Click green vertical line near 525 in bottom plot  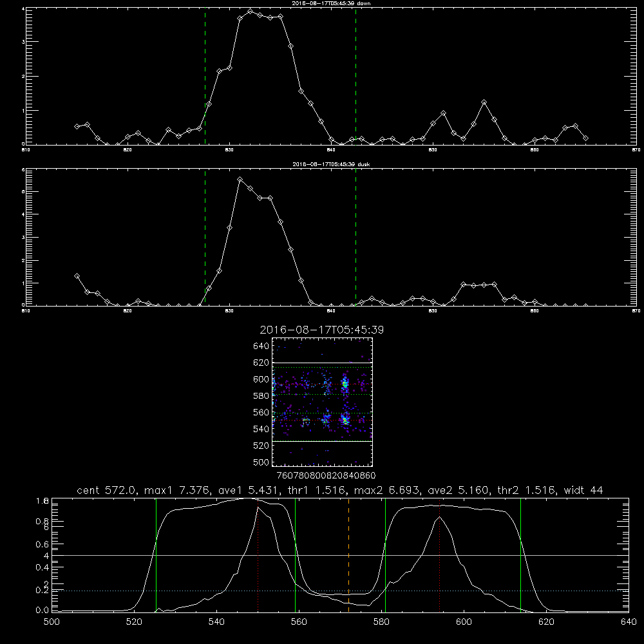coord(156,555)
